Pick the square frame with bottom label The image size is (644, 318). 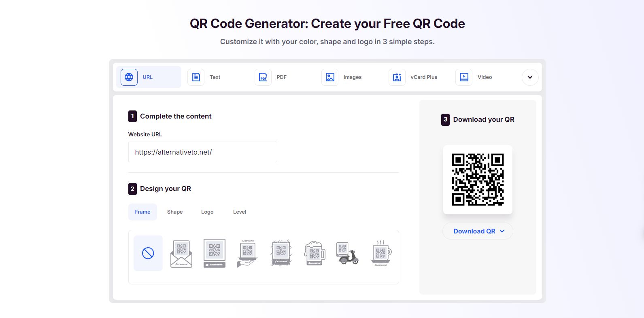click(x=215, y=253)
